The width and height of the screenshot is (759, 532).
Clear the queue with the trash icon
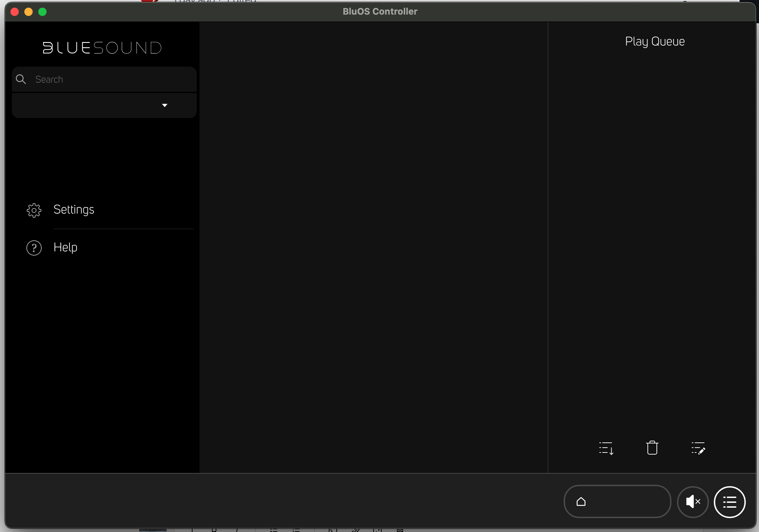pos(652,448)
